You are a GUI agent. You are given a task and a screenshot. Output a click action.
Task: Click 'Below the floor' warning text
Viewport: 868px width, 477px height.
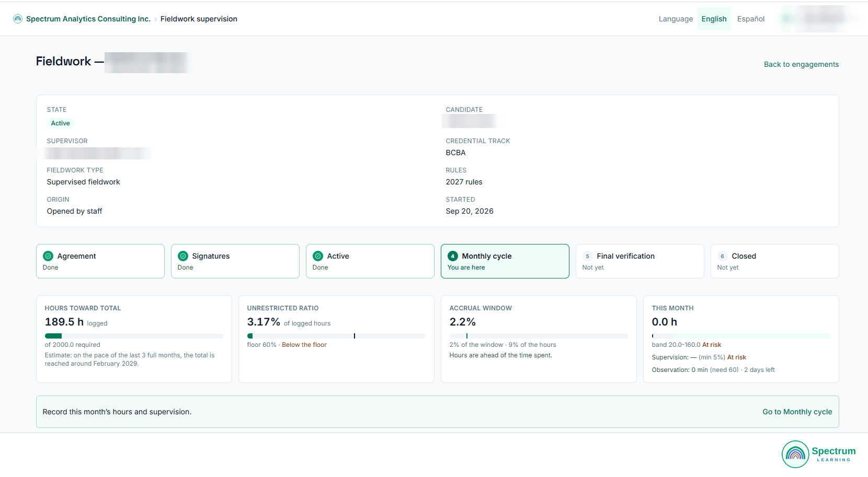pos(304,345)
